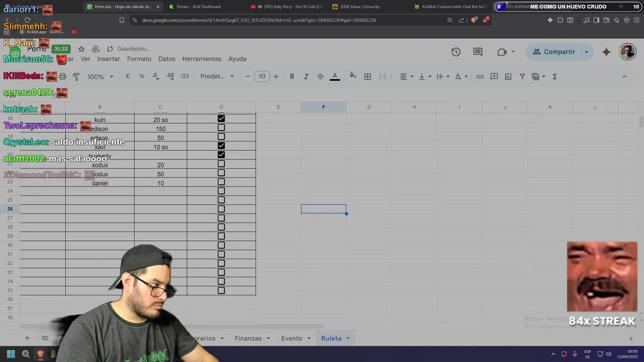This screenshot has height=362, width=644.
Task: Click the Compartir share button
Action: click(553, 52)
